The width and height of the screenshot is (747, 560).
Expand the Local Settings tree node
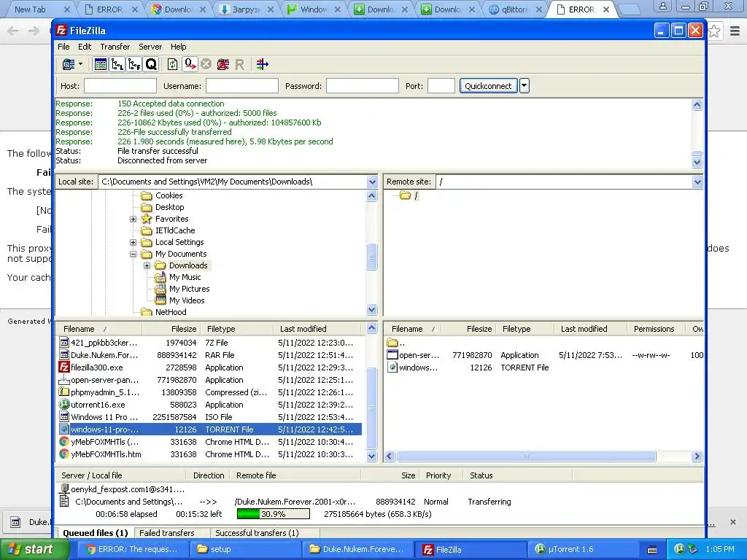(x=133, y=242)
